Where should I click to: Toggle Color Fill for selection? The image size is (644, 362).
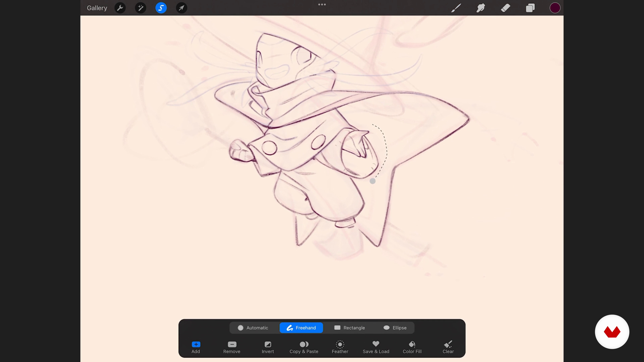pos(412,347)
